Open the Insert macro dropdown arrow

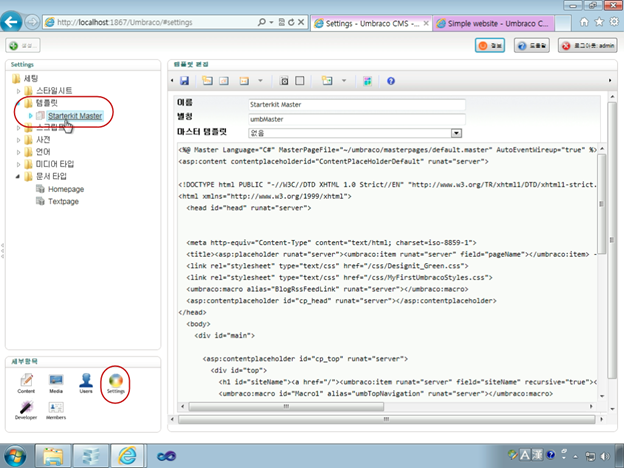click(260, 81)
